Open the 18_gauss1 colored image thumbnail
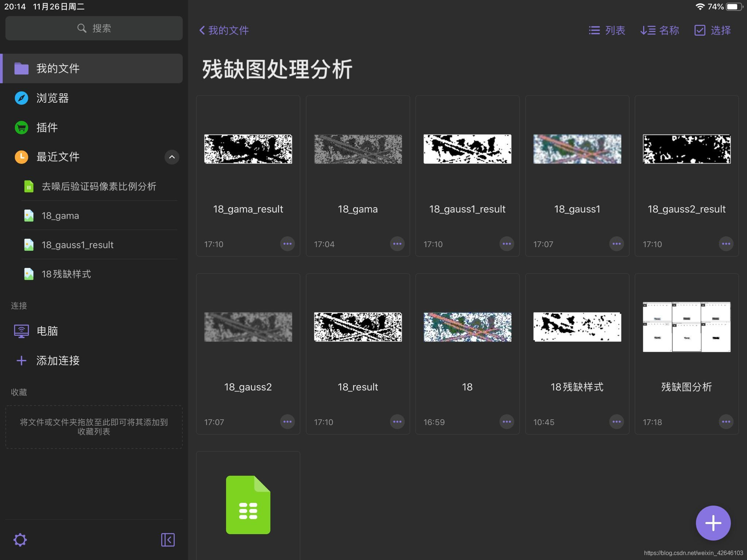The width and height of the screenshot is (747, 560). [x=577, y=149]
